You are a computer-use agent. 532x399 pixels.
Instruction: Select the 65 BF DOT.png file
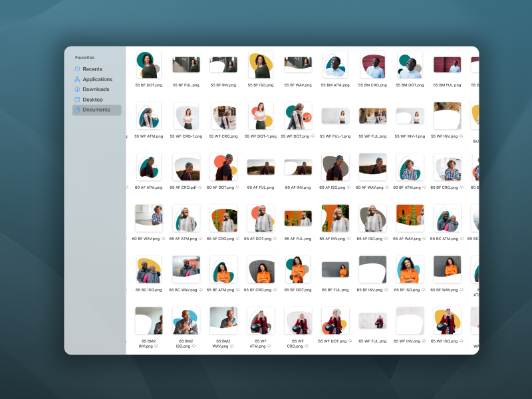pos(298,270)
